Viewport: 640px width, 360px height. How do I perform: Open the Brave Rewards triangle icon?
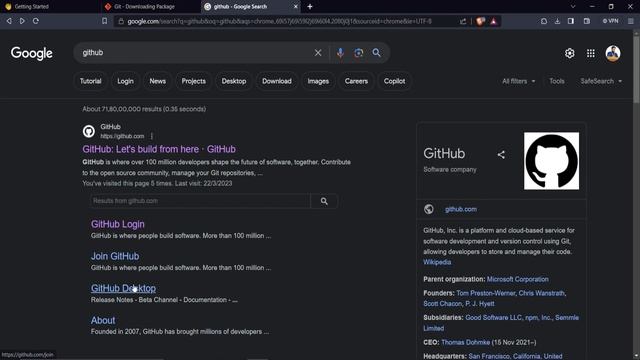(493, 21)
